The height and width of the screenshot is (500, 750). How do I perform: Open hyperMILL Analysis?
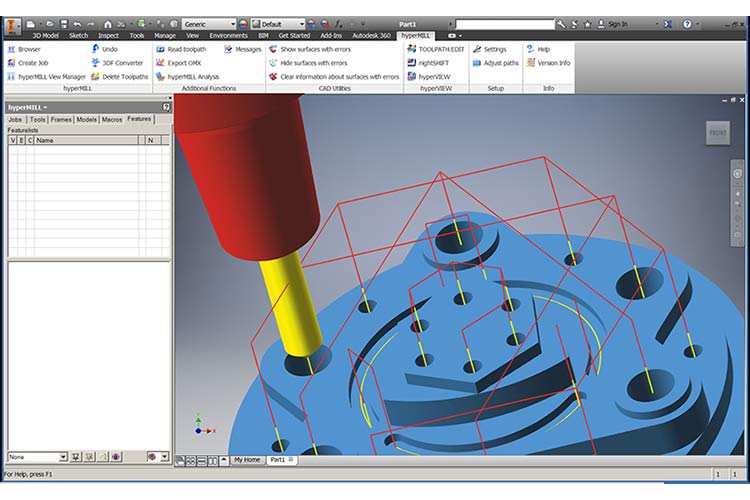tap(188, 77)
